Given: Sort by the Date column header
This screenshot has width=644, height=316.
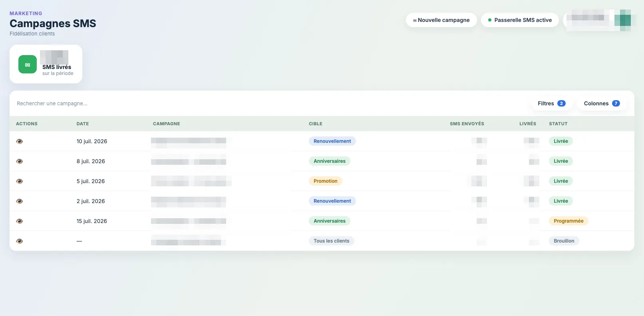Looking at the screenshot, I should point(83,124).
